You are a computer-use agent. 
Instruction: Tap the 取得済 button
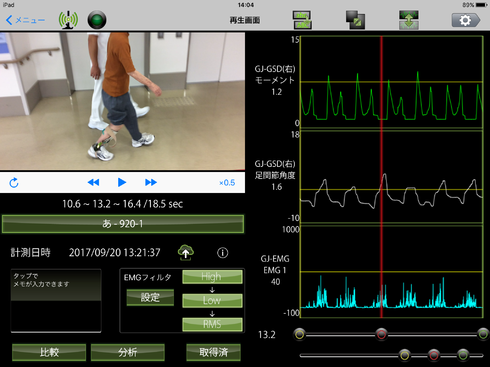coord(213,352)
